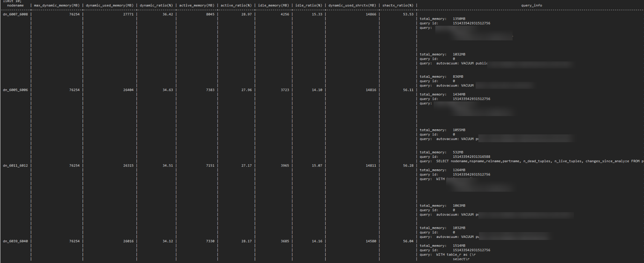Click active memory value 7330
The width and height of the screenshot is (644, 263).
tap(210, 241)
